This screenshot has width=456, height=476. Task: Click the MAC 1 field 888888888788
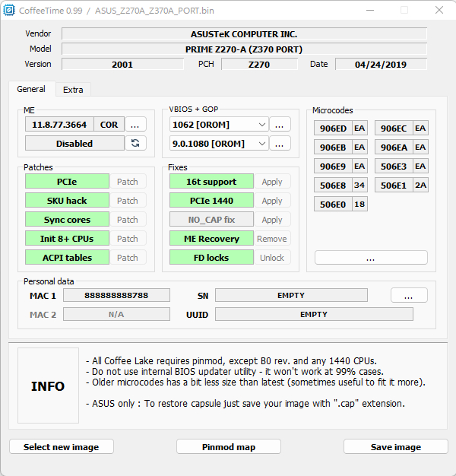click(116, 295)
